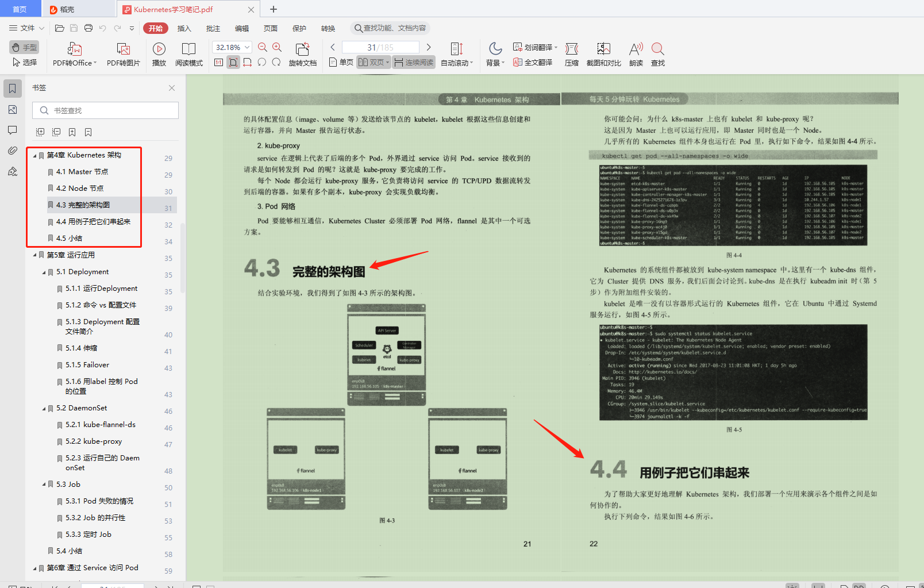Image resolution: width=924 pixels, height=588 pixels.
Task: Start 朗读 read-aloud
Action: point(636,54)
